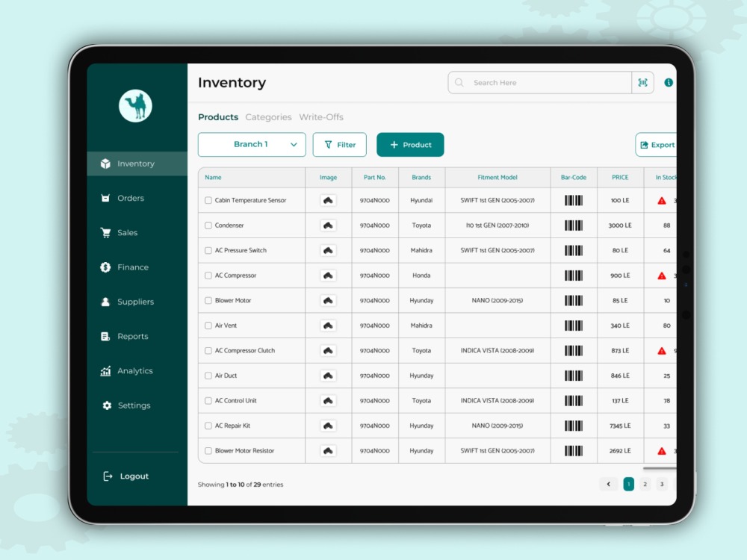
Task: Select the Blower Motor checkbox
Action: (x=208, y=300)
